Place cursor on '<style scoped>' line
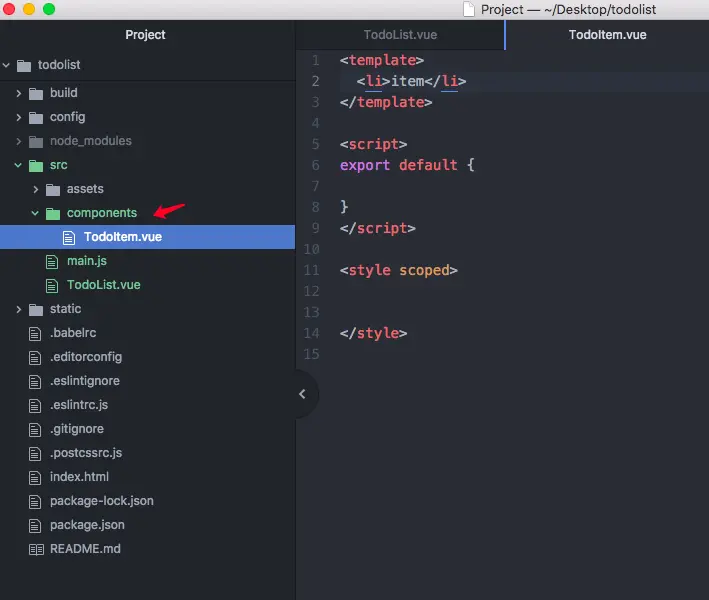This screenshot has width=709, height=600. click(x=398, y=270)
